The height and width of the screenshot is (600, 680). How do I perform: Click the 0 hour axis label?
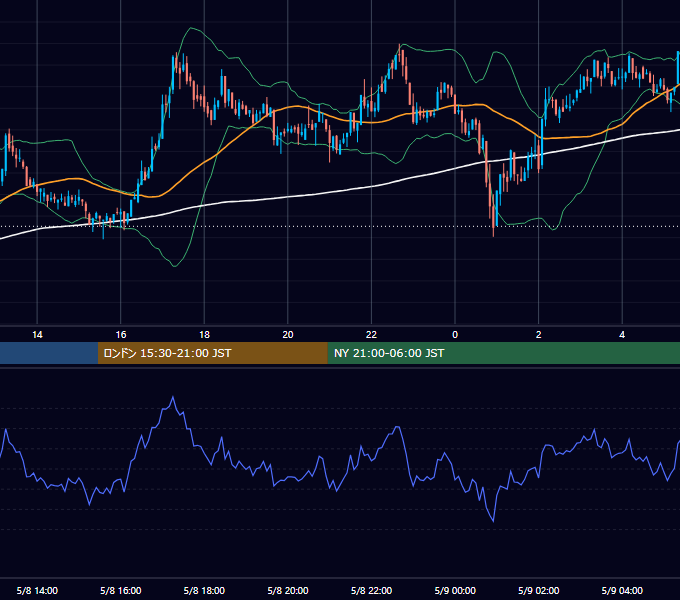[x=455, y=335]
